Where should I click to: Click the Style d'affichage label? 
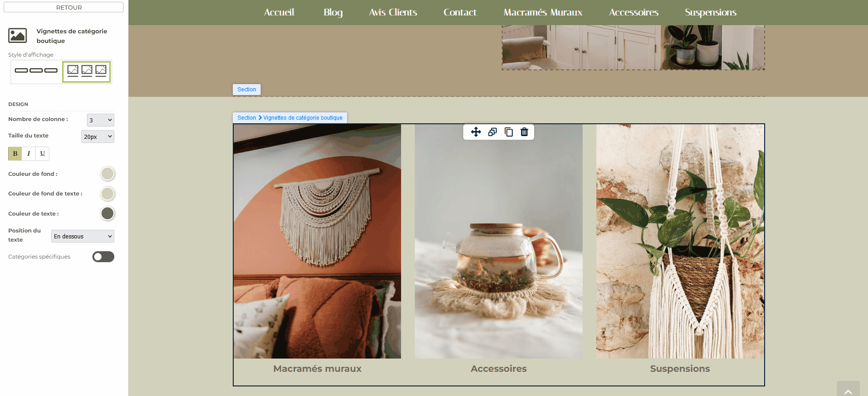pos(31,55)
